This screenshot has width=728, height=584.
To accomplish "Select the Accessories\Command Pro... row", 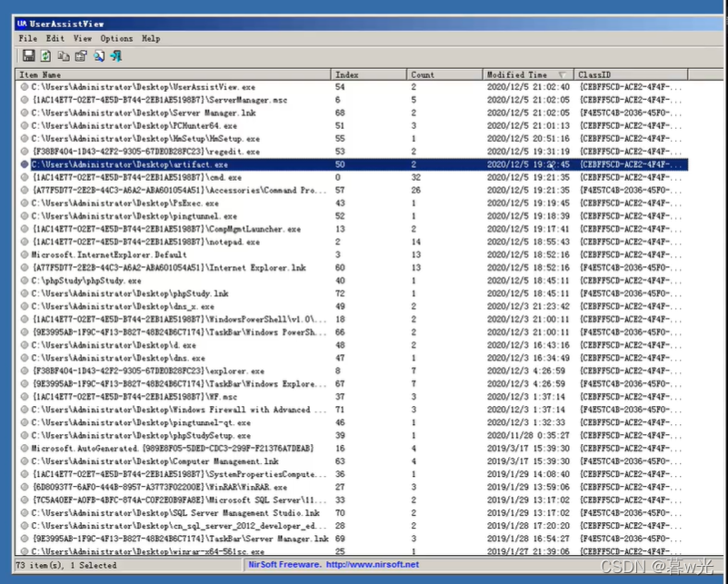I will pos(352,190).
